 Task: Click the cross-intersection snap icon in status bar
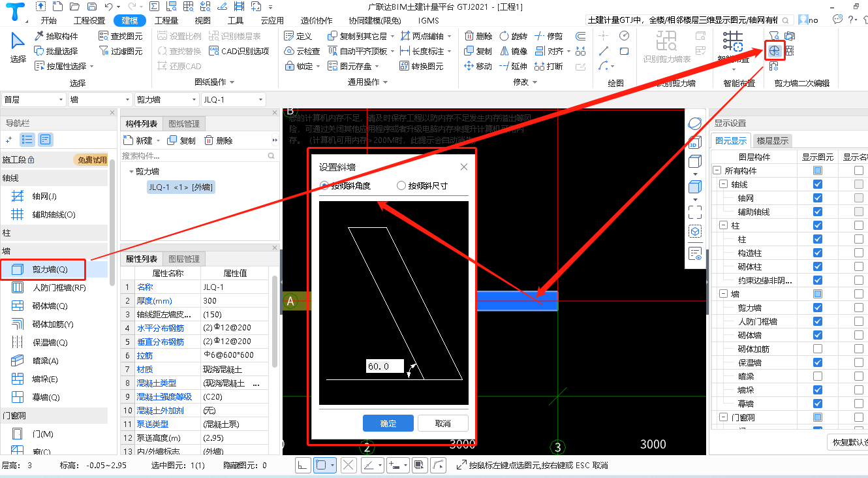349,465
